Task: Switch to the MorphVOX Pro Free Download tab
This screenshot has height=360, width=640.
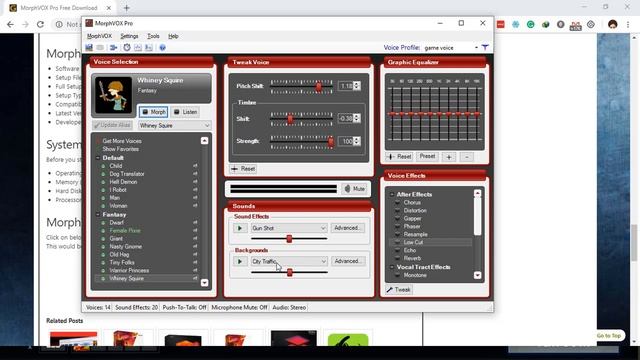Action: pos(60,8)
